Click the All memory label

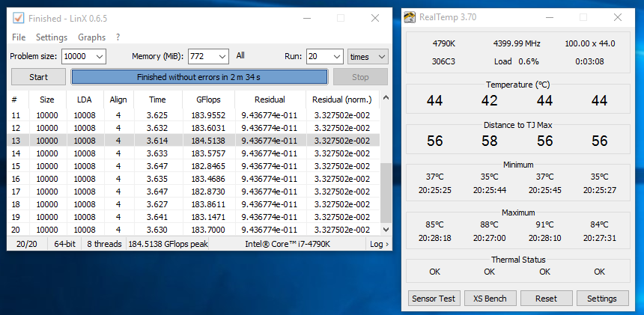tap(240, 55)
